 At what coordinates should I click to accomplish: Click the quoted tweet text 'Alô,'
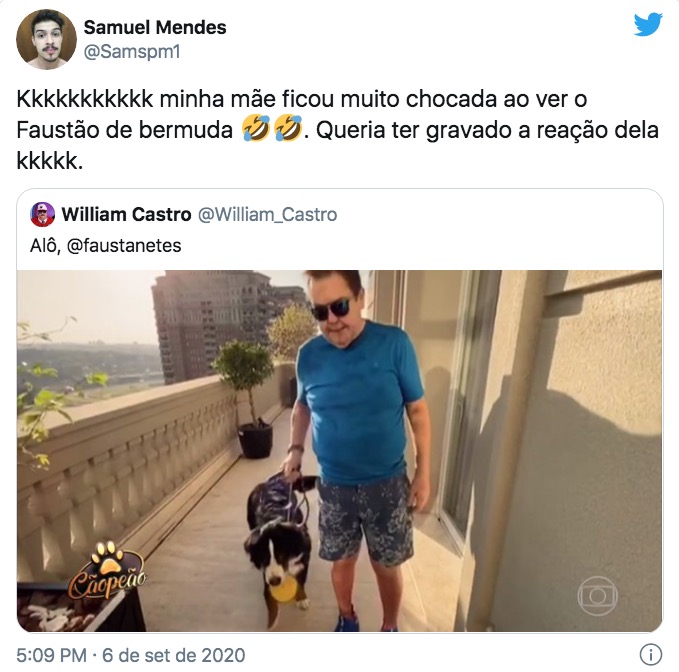click(45, 246)
